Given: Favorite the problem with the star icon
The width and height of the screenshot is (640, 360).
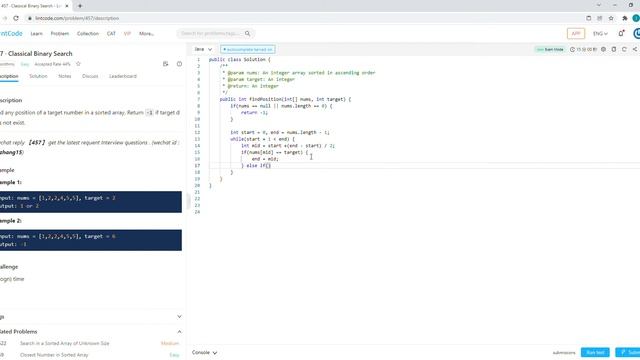Looking at the screenshot, I should 78,64.
